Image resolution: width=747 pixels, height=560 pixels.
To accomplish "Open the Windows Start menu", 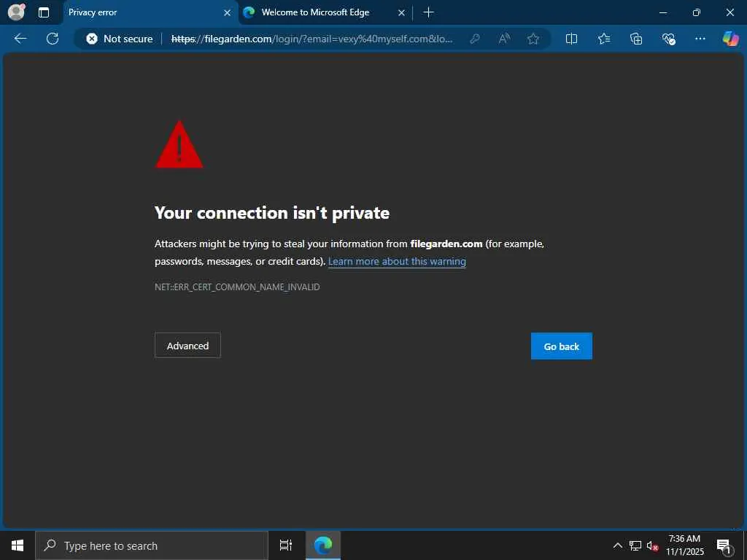I will [18, 545].
